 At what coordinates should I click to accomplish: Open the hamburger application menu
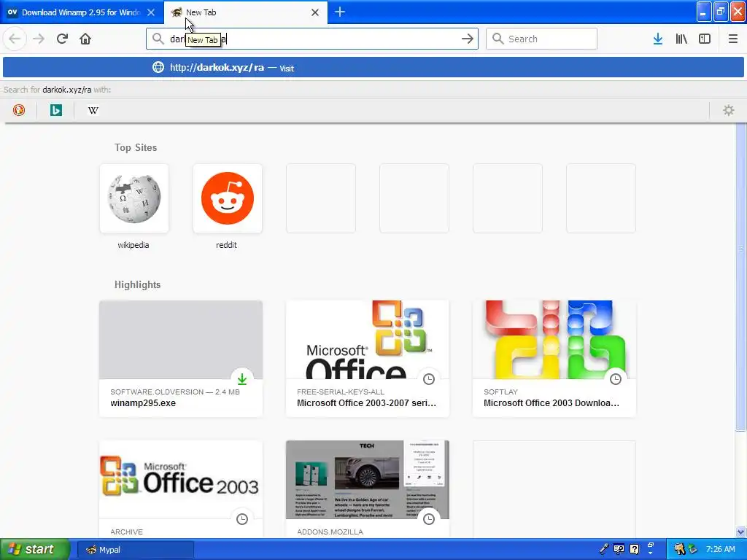732,39
